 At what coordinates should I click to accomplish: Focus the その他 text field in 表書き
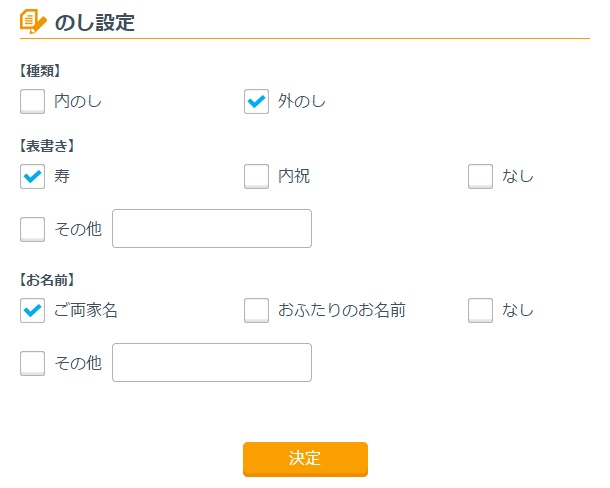[x=212, y=229]
